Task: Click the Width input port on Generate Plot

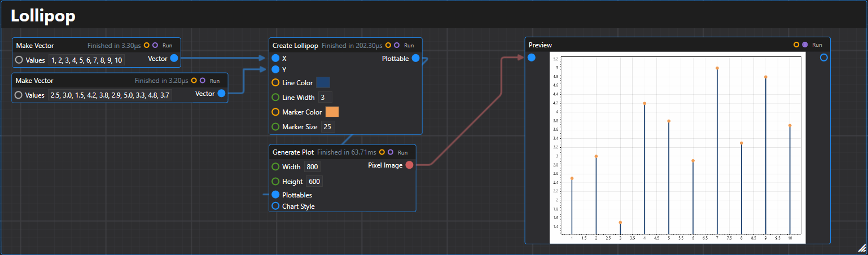Action: [275, 167]
